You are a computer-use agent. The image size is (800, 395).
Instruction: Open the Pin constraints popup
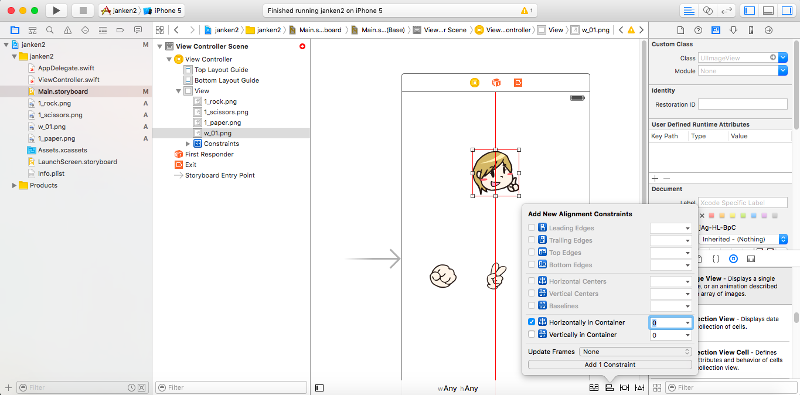point(624,388)
